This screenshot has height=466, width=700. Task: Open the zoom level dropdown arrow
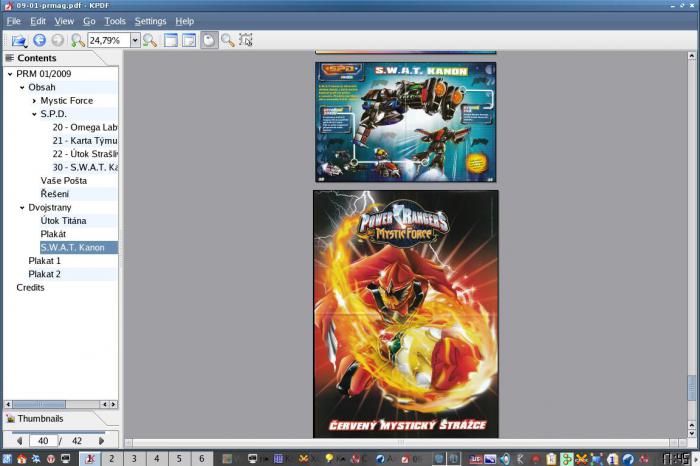pos(135,40)
